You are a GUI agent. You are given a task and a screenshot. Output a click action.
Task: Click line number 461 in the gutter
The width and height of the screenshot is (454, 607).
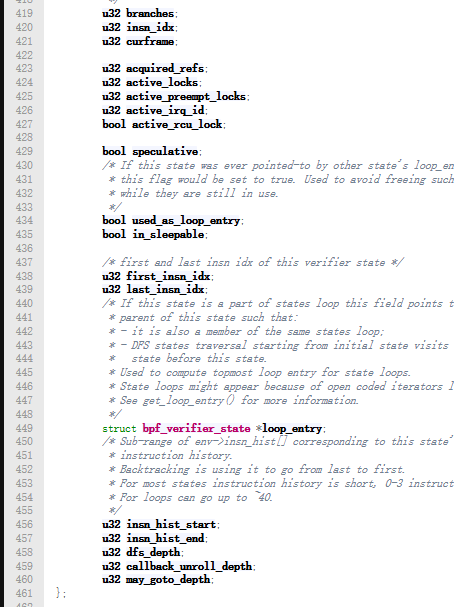(x=24, y=593)
